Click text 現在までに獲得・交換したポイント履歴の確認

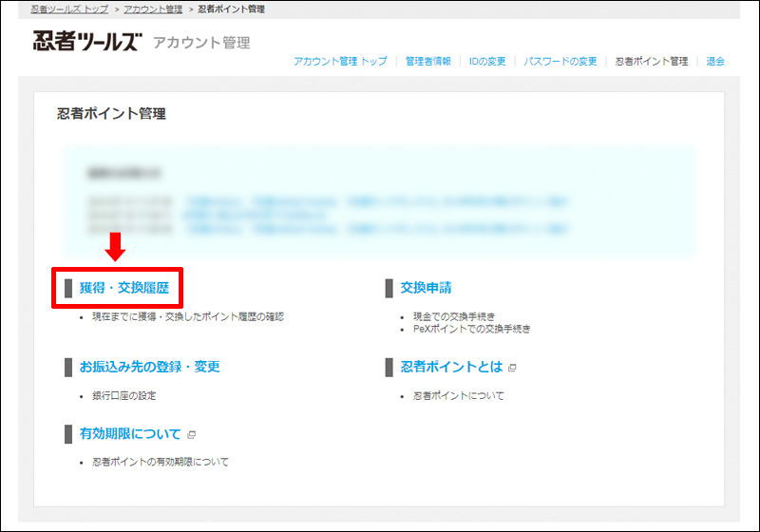point(188,317)
